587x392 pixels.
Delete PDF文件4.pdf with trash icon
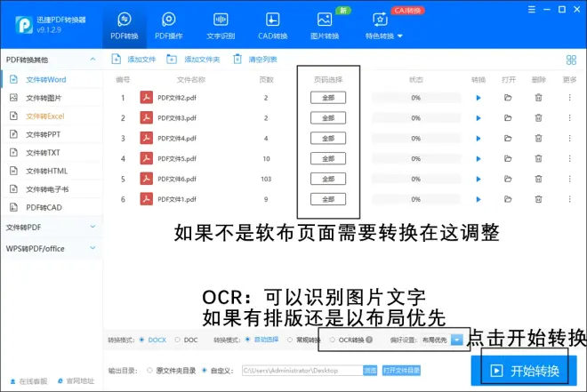(538, 138)
